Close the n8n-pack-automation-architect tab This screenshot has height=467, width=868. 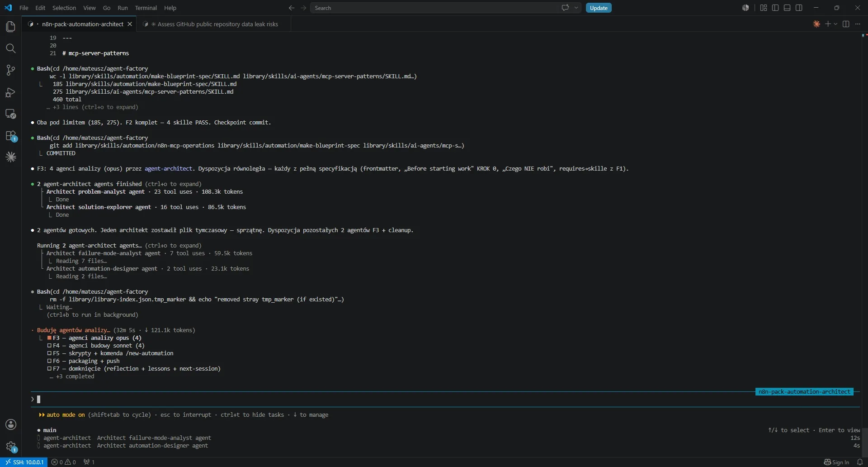[130, 24]
